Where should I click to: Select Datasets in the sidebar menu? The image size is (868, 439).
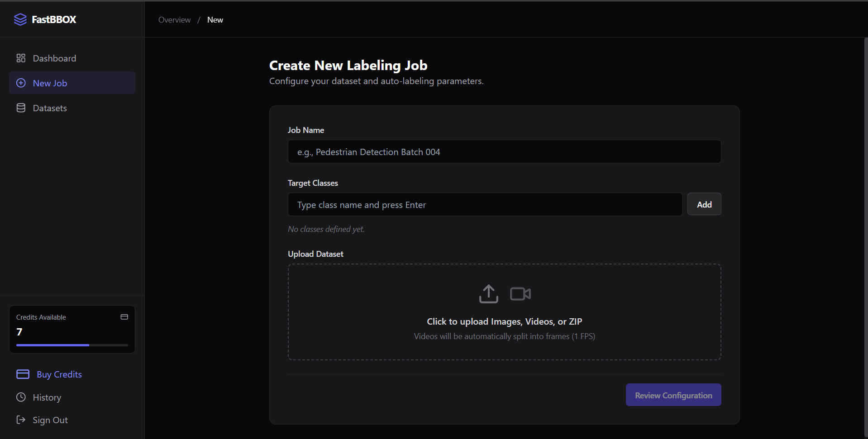[51, 108]
